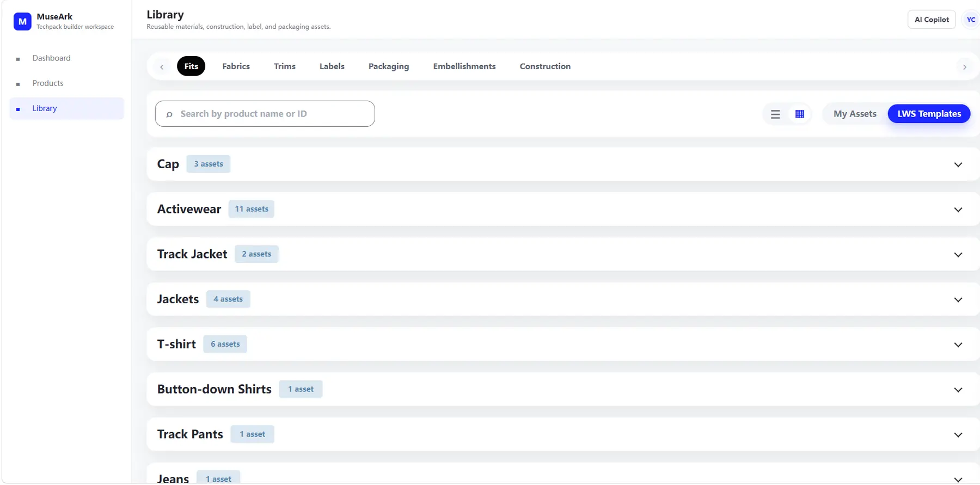Open the Embellishments tab

pyautogui.click(x=464, y=66)
